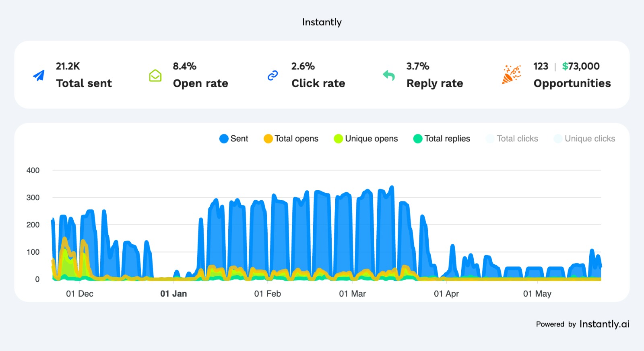Select the 01 Mar axis marker
The image size is (644, 351).
[x=352, y=294]
